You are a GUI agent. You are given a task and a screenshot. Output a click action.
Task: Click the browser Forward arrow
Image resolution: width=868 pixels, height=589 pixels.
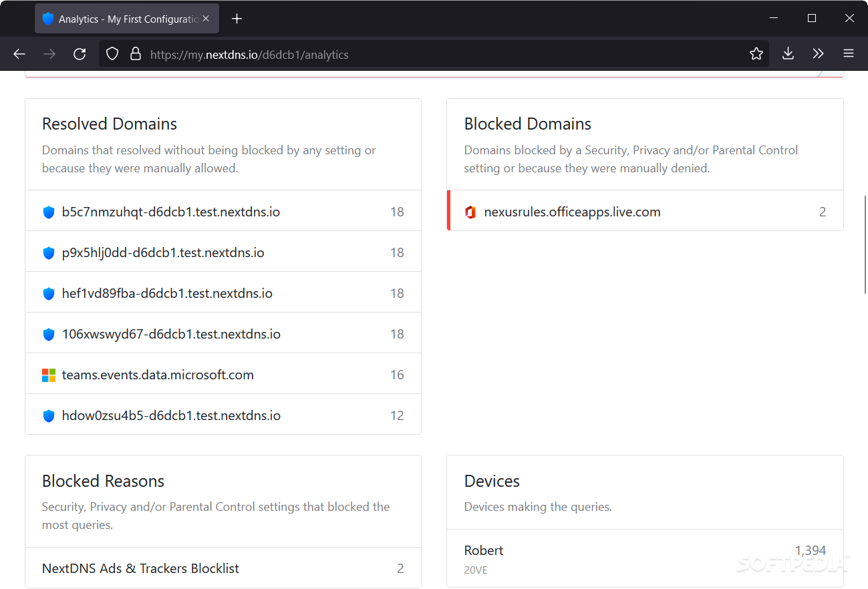point(49,54)
